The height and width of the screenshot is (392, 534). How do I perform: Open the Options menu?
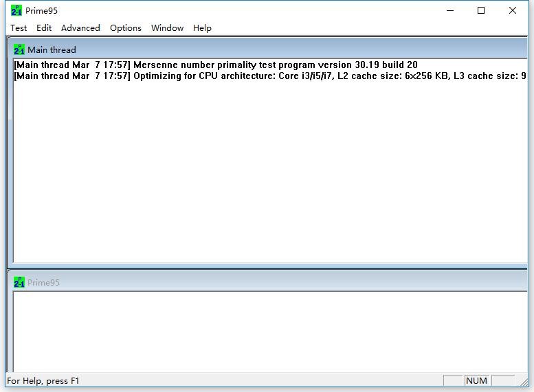pyautogui.click(x=125, y=28)
